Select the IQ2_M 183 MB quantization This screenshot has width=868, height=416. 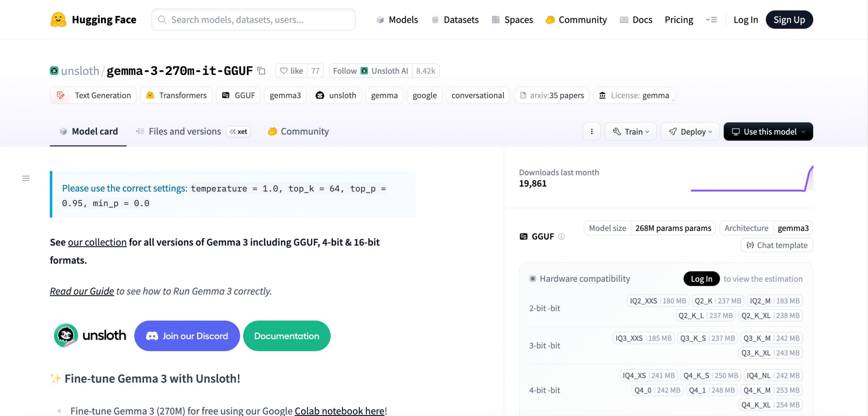tap(775, 301)
